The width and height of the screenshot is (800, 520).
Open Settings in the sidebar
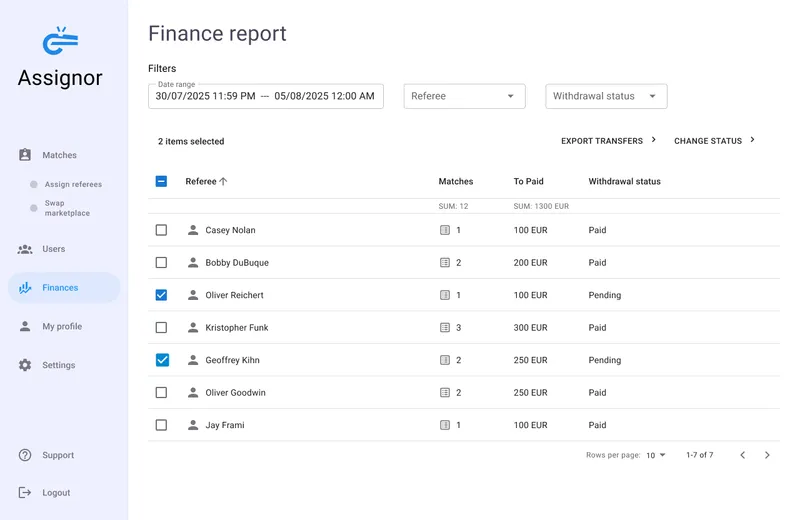coord(59,365)
